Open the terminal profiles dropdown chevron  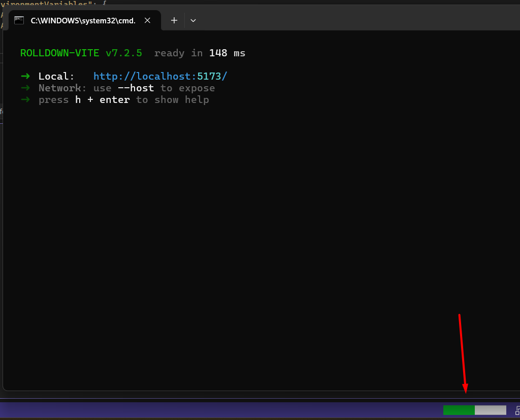coord(193,20)
